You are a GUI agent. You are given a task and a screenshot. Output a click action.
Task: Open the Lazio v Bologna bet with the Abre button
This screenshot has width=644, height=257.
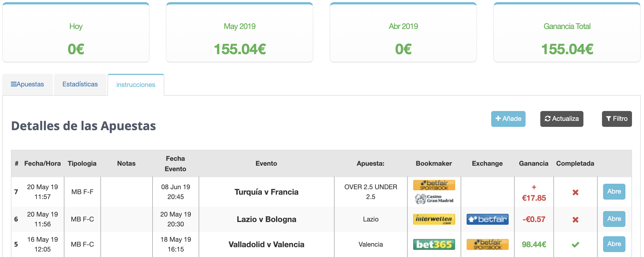pos(614,219)
